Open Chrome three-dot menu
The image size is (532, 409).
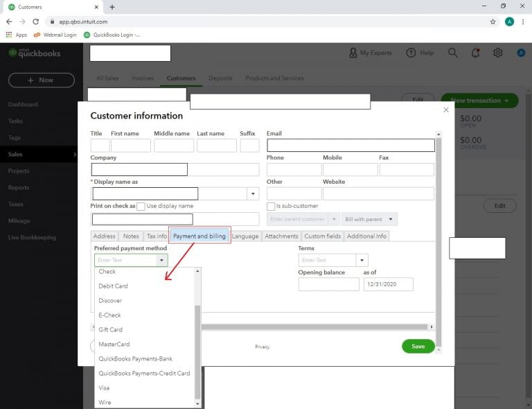click(x=523, y=21)
